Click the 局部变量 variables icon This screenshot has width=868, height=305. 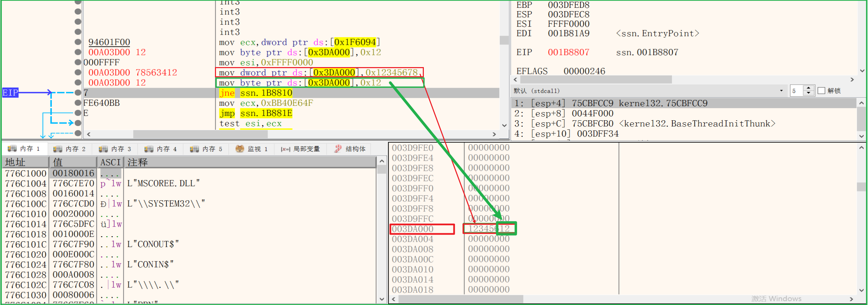point(285,149)
